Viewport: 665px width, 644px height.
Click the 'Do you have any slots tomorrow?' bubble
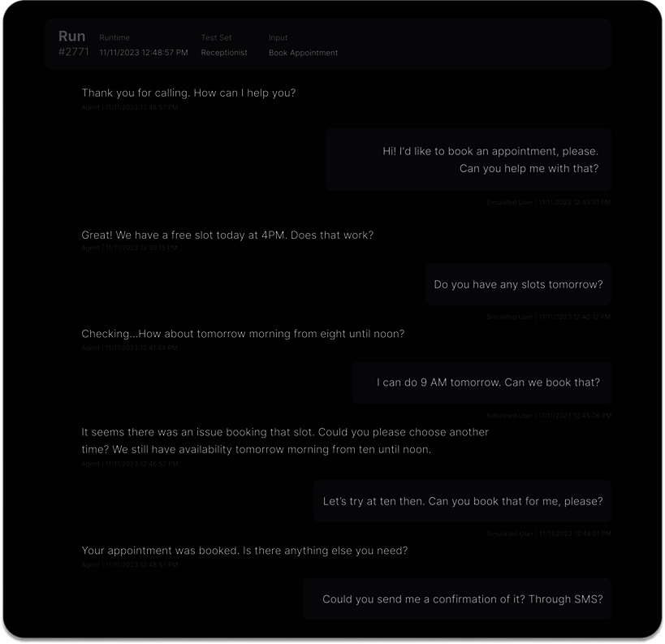click(x=518, y=284)
